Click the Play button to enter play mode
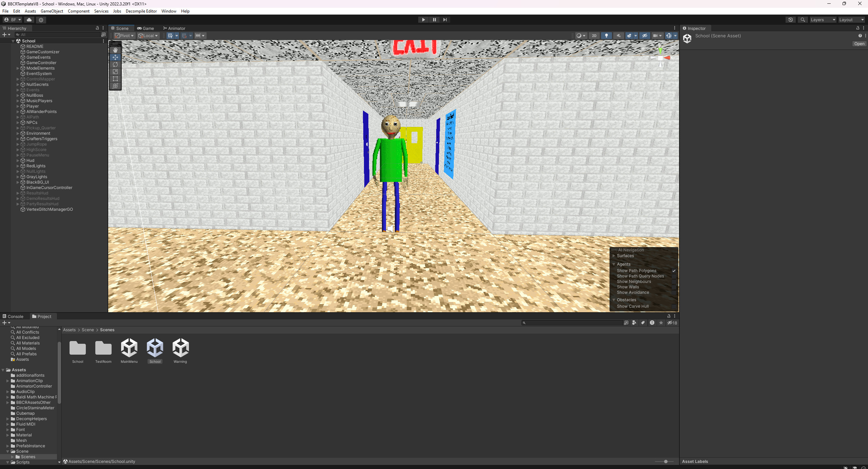The width and height of the screenshot is (868, 469). pos(423,19)
